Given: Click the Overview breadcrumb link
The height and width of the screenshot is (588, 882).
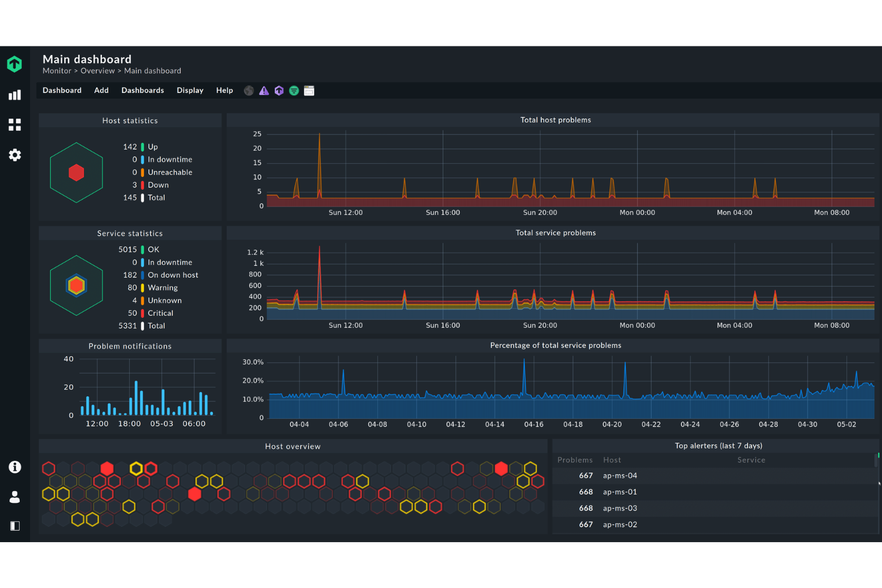Looking at the screenshot, I should (98, 70).
